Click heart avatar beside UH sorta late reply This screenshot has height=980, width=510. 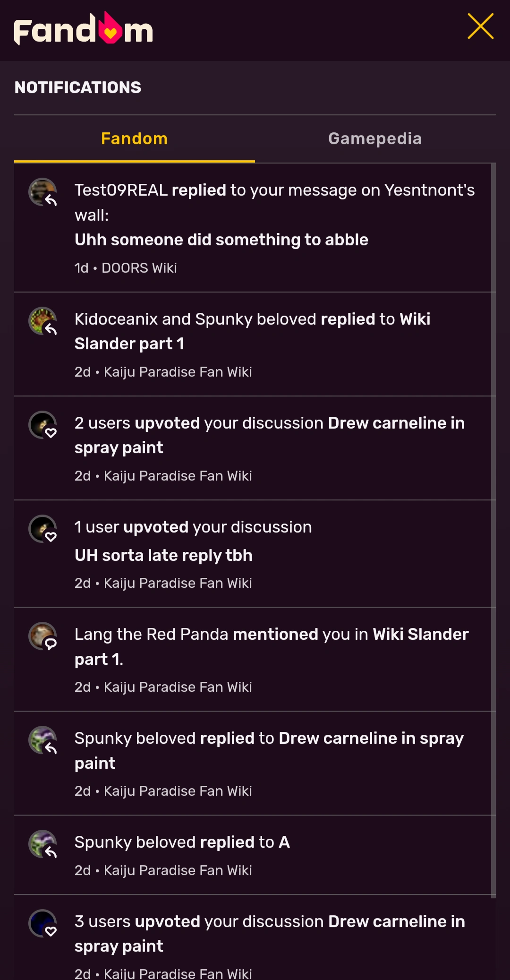point(42,529)
